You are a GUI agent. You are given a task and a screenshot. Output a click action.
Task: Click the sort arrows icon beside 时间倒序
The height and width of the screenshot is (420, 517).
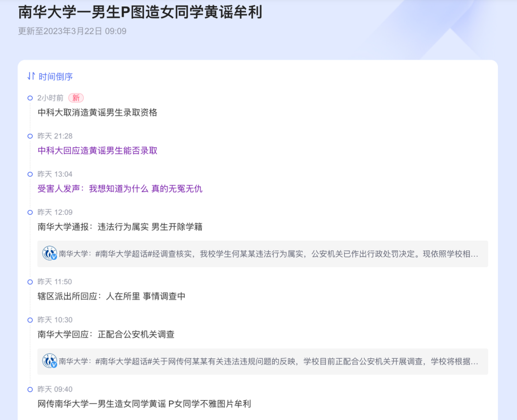click(31, 76)
